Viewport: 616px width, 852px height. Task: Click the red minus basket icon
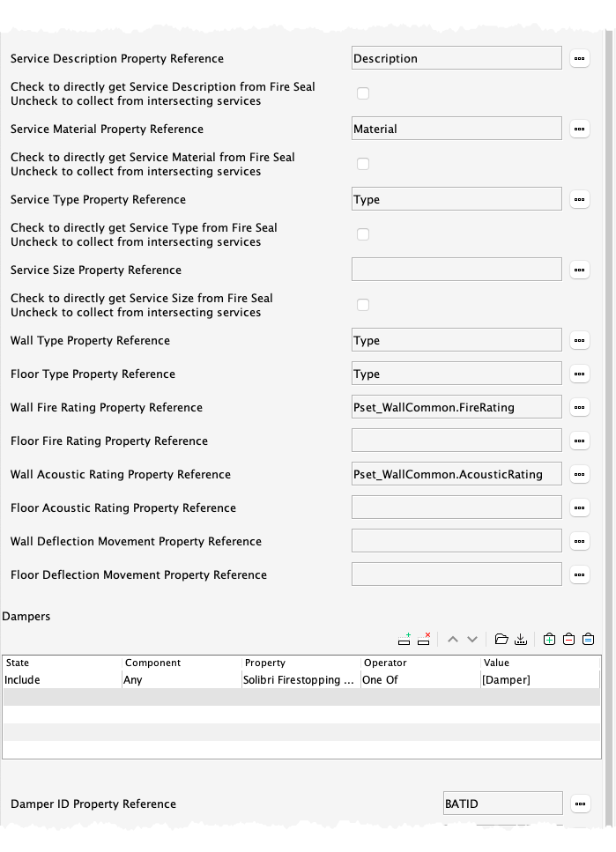click(x=568, y=639)
